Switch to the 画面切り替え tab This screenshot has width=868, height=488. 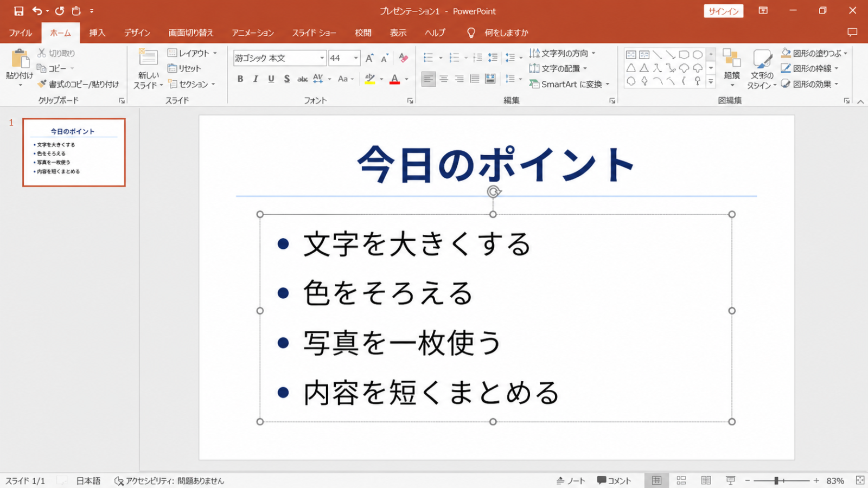tap(191, 33)
